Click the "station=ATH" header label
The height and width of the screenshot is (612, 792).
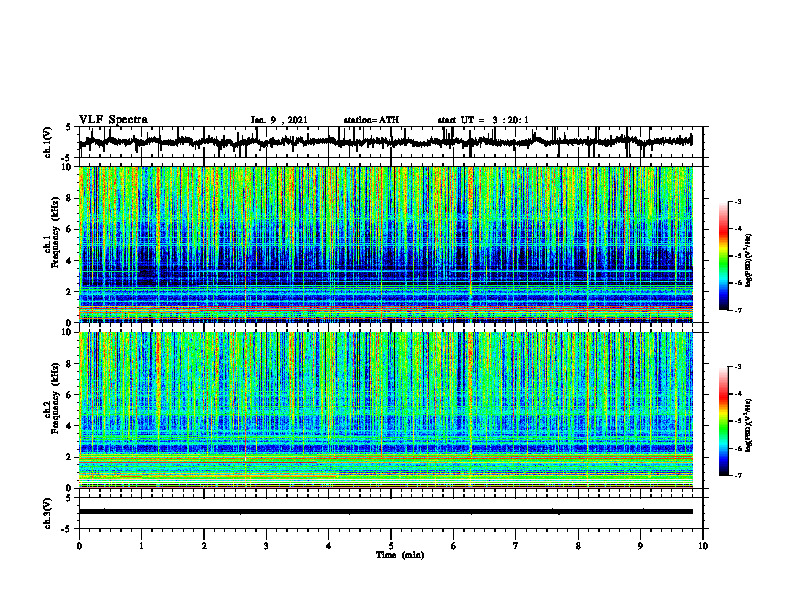371,120
